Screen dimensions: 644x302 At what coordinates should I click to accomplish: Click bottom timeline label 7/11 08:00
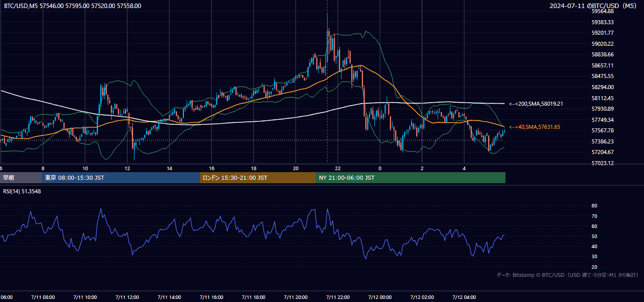point(42,297)
